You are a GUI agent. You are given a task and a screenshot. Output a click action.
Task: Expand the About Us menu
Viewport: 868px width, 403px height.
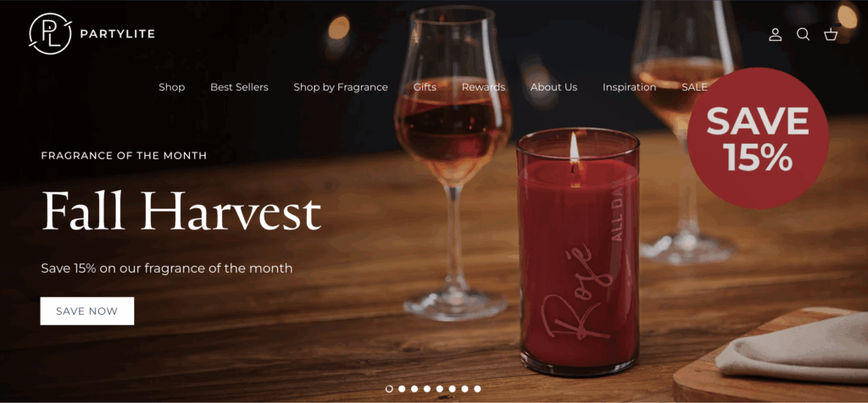click(x=554, y=87)
